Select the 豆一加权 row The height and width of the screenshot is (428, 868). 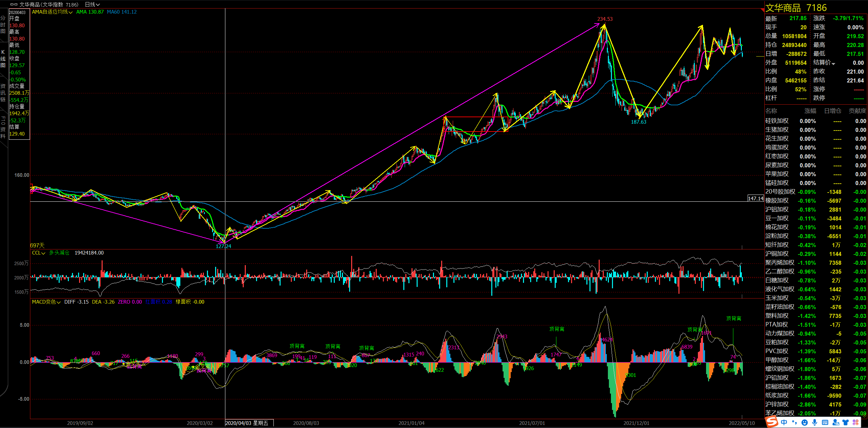click(x=816, y=218)
